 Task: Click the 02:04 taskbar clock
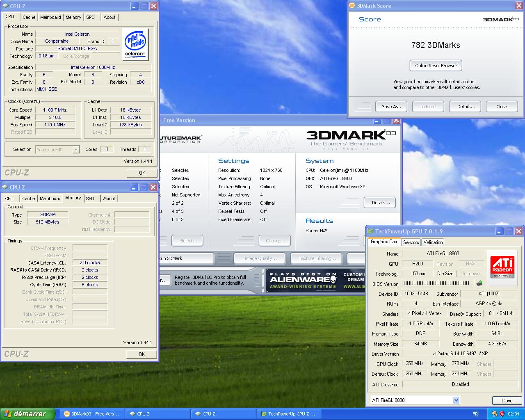[x=514, y=414]
